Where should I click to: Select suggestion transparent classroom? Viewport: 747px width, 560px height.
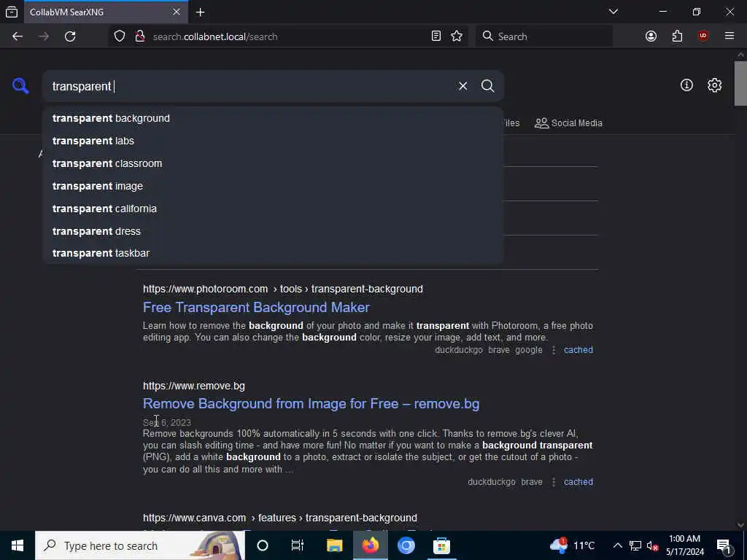click(x=273, y=163)
